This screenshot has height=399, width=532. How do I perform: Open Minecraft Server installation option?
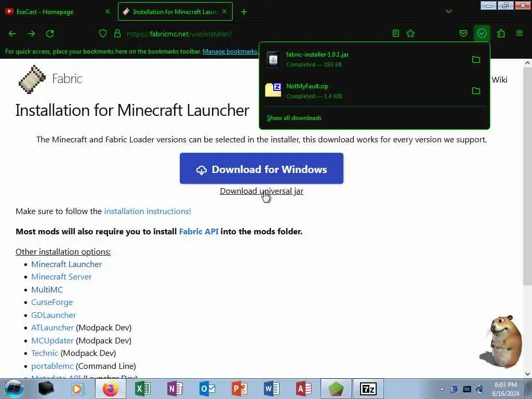61,276
